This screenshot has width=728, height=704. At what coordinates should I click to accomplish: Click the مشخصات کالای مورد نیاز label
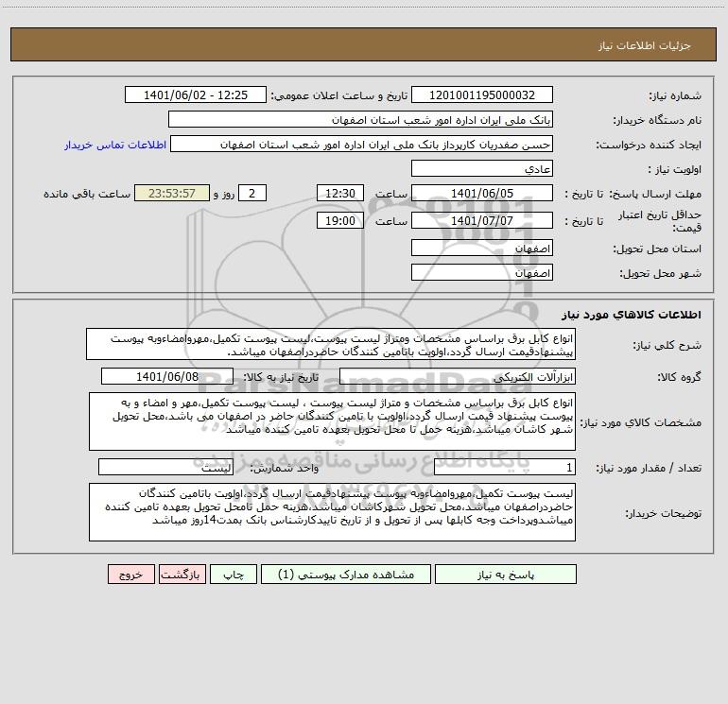click(641, 422)
